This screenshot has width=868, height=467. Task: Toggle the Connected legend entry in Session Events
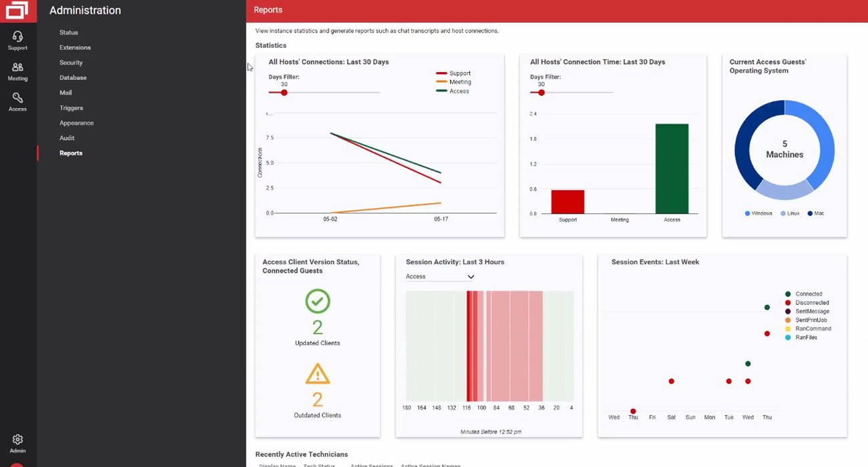click(804, 294)
